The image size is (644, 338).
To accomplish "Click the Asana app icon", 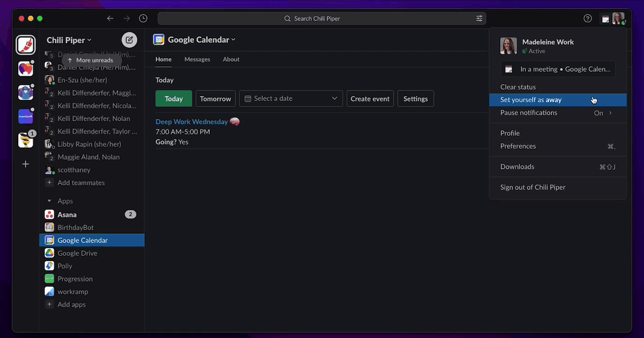I will tap(50, 215).
